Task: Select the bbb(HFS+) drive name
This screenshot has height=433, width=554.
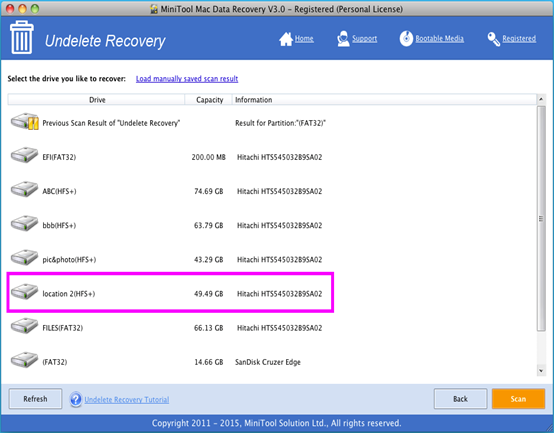Action: pyautogui.click(x=59, y=225)
